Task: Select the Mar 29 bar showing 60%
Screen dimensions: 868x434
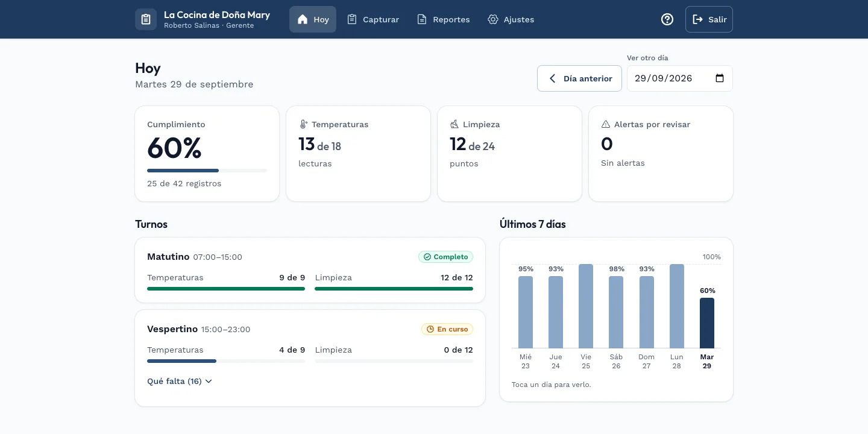Action: tap(707, 323)
